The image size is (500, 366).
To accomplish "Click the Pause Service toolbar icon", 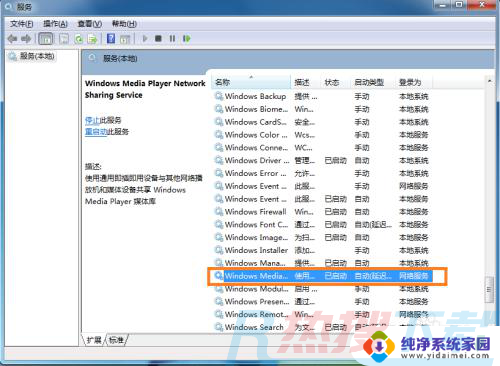I will (x=172, y=39).
